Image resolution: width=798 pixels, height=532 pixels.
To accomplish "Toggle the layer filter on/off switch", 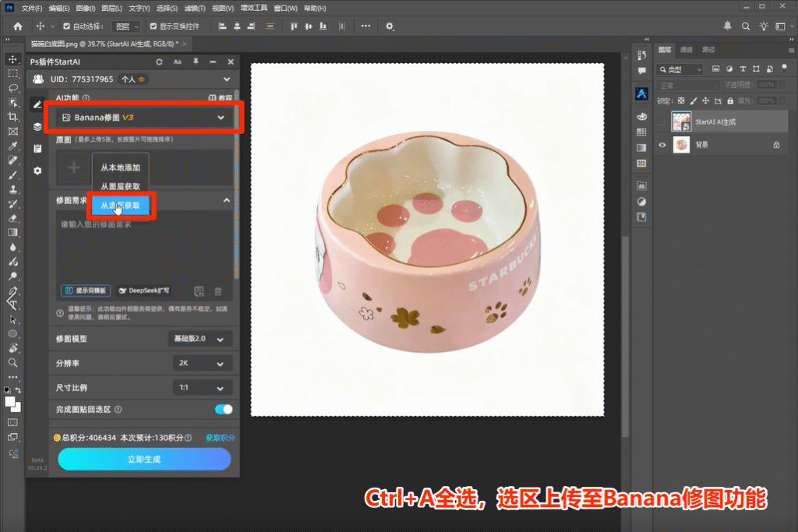I will [x=784, y=68].
